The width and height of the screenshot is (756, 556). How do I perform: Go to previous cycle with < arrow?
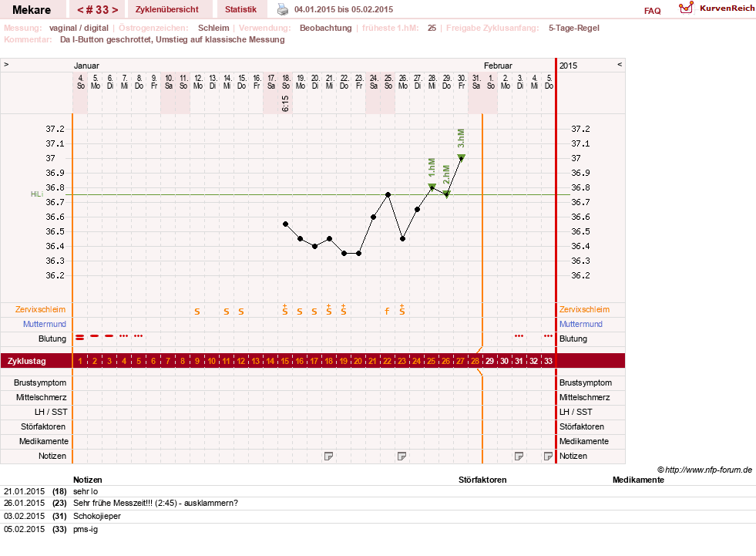point(80,10)
